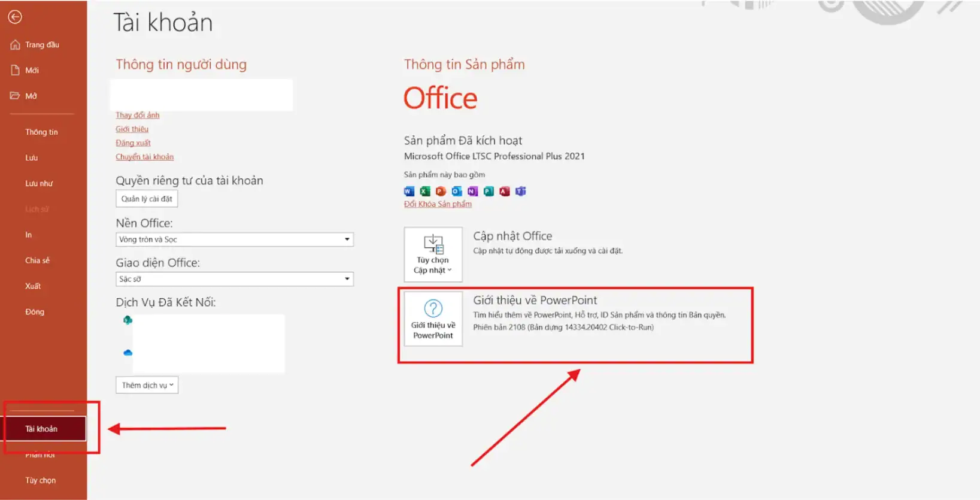Click the Thay đổi ảnh link

pyautogui.click(x=138, y=115)
